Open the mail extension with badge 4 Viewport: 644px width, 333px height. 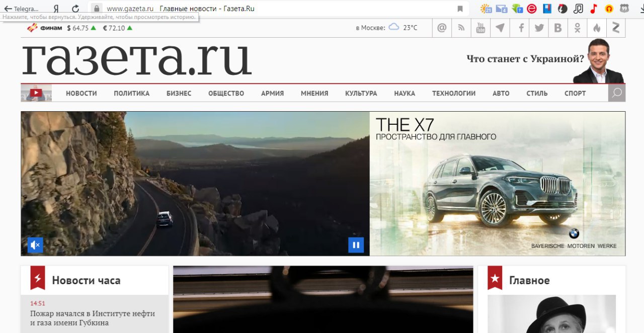501,9
